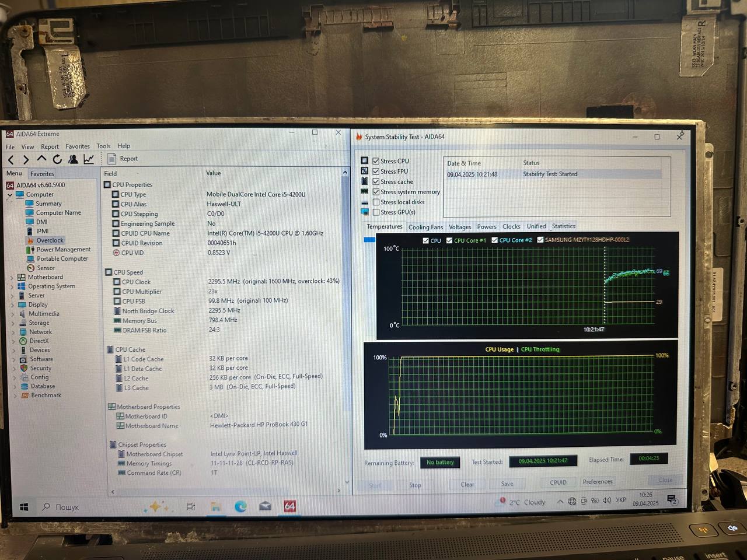Click the Refresh icon in AIDA64 toolbar

point(57,159)
